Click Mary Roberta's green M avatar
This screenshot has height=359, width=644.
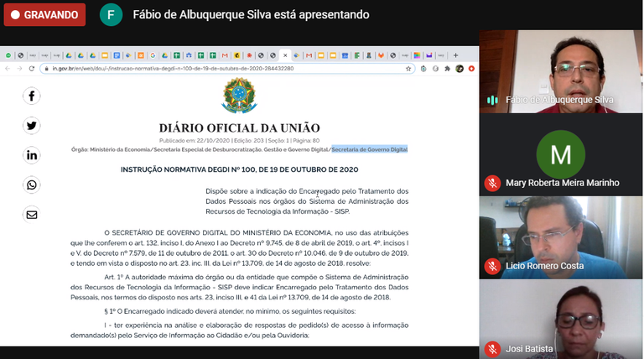pos(560,155)
